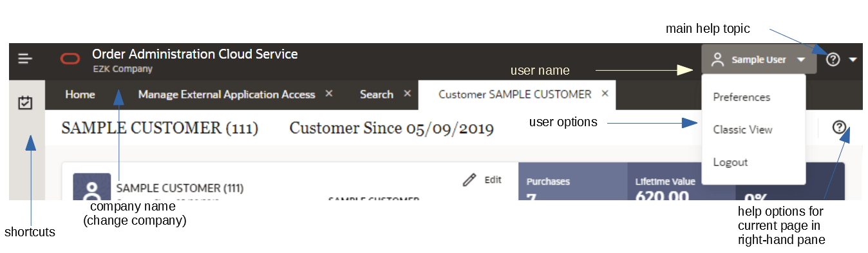Open page help icon beside customer header

click(839, 127)
